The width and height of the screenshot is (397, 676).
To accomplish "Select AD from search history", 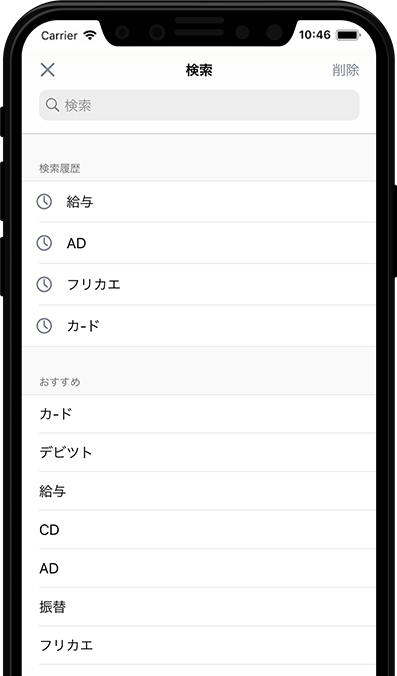I will coord(199,243).
